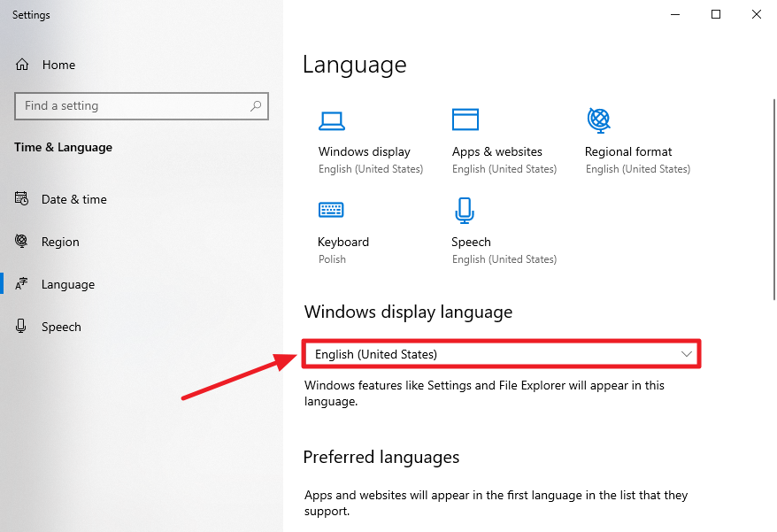Image resolution: width=777 pixels, height=532 pixels.
Task: Click the Date & time clock icon
Action: click(21, 198)
